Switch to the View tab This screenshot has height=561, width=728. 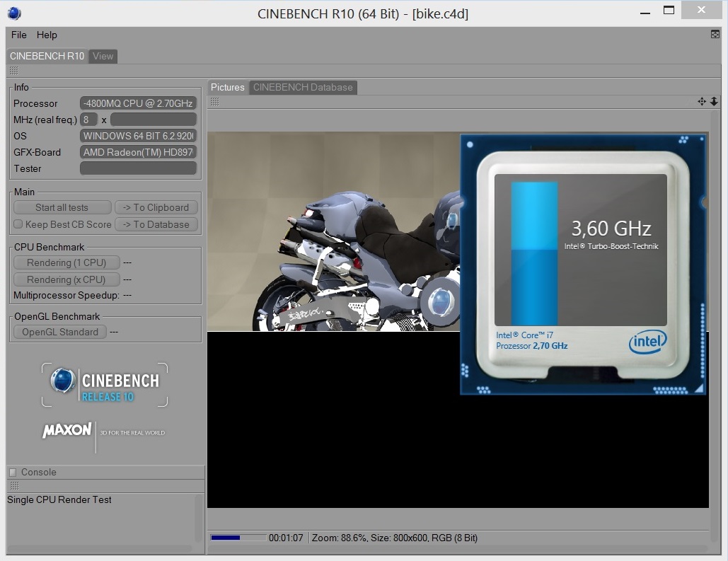click(x=103, y=56)
